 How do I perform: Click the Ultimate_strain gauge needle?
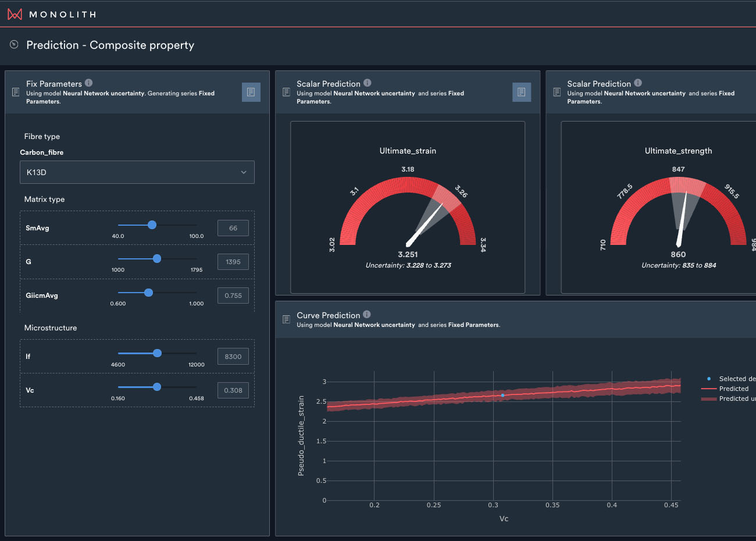click(x=425, y=225)
